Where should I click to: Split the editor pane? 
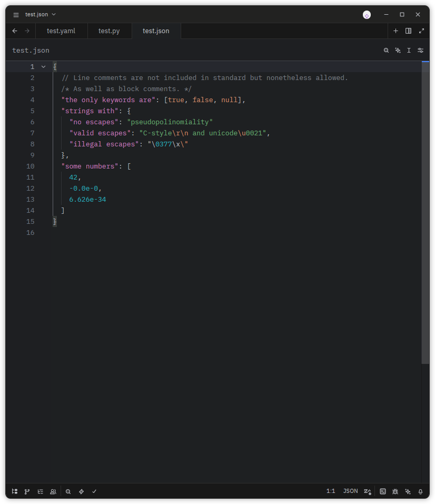[408, 31]
